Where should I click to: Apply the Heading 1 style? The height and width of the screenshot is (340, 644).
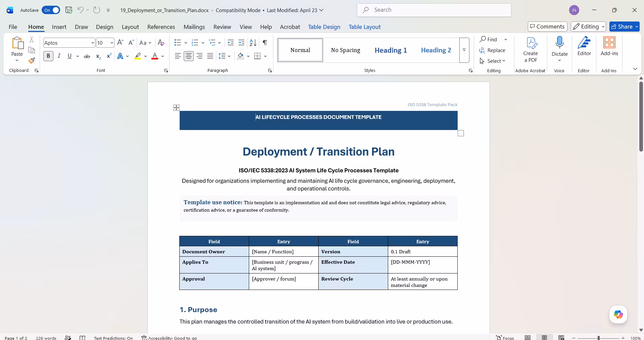tap(391, 50)
